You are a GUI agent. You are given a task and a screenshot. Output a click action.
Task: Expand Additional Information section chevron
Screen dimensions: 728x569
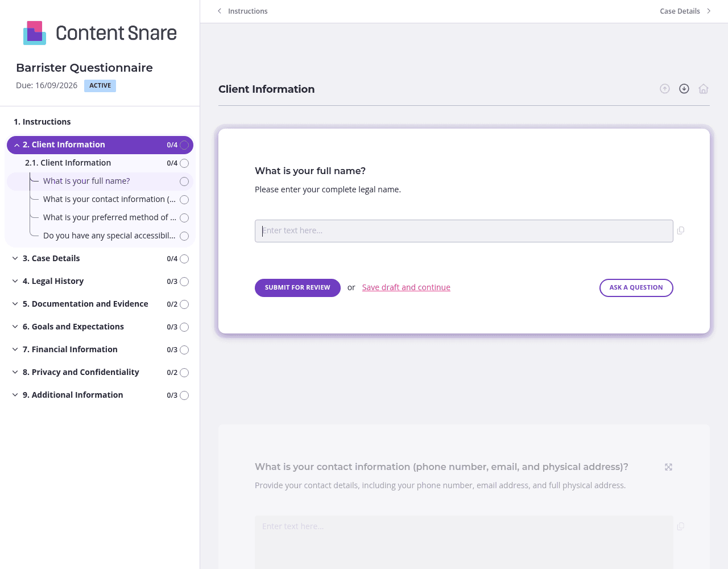[x=15, y=395]
